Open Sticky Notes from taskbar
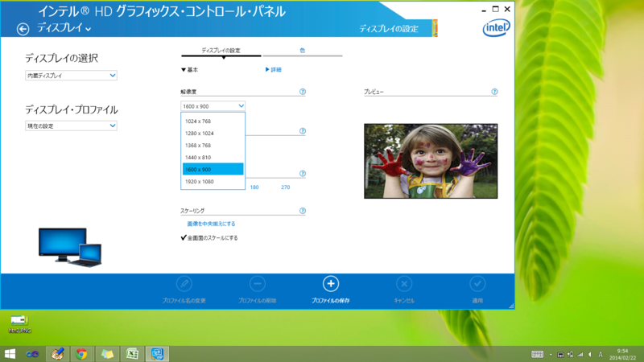The height and width of the screenshot is (362, 644). pos(107,354)
